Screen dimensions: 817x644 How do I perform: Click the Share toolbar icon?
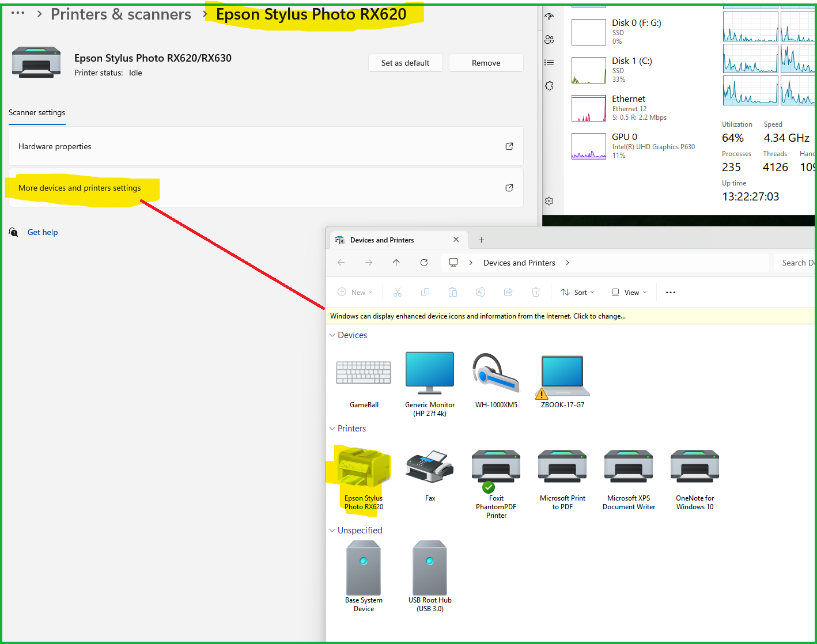[x=508, y=292]
